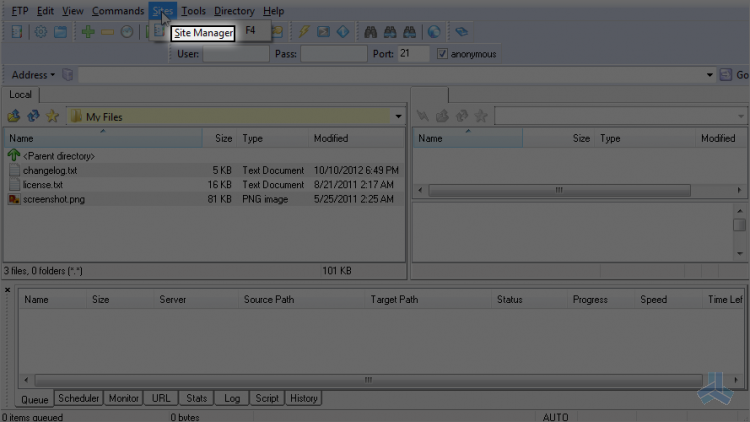Click the green plus add icon

[88, 32]
